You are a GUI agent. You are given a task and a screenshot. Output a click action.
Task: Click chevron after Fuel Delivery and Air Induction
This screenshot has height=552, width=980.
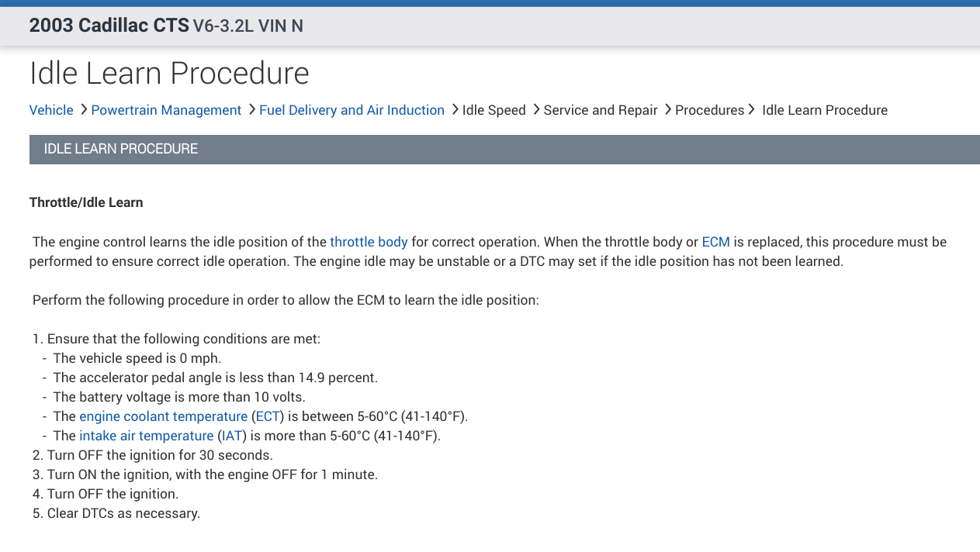455,110
